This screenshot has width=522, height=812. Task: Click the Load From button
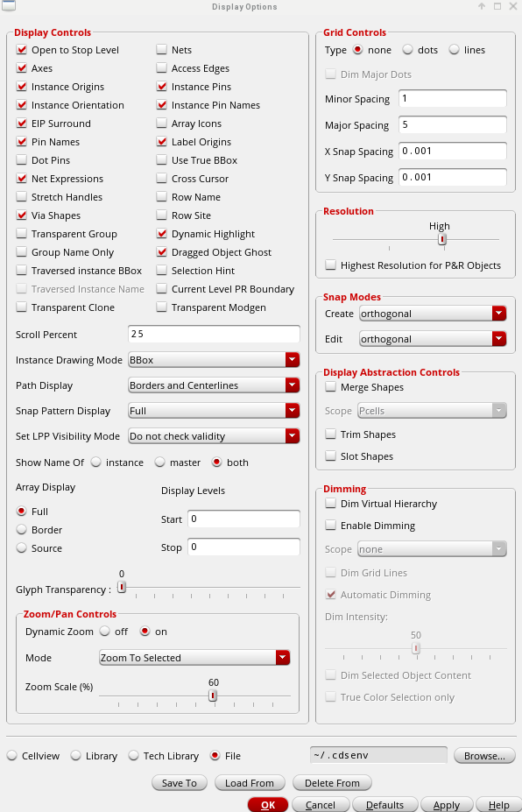(x=250, y=783)
